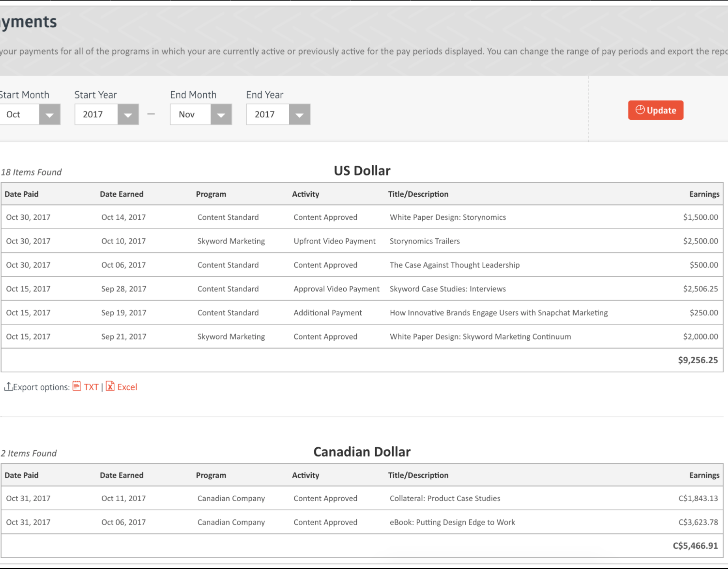
Task: Click the Canadian total C$5,466.91
Action: pos(695,546)
